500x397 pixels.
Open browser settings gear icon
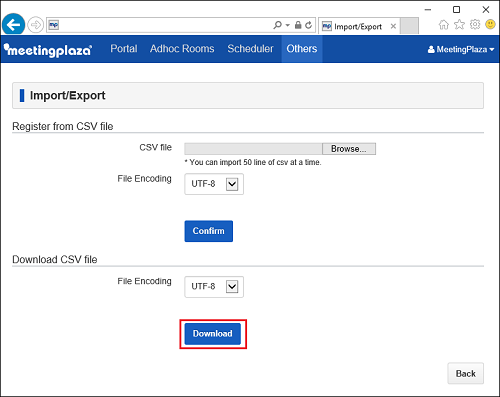(475, 24)
